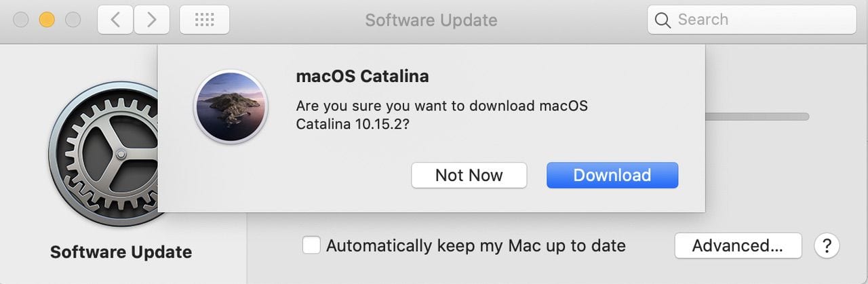Click the leftmost gray close window button
Screen dimensions: 868x284
pos(21,20)
